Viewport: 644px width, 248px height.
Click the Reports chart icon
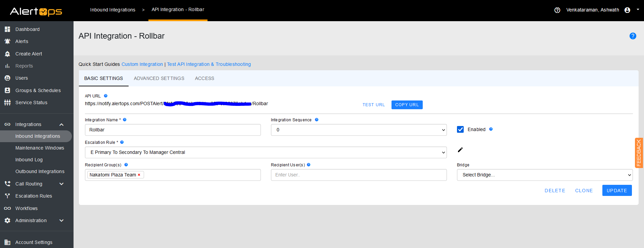point(7,66)
